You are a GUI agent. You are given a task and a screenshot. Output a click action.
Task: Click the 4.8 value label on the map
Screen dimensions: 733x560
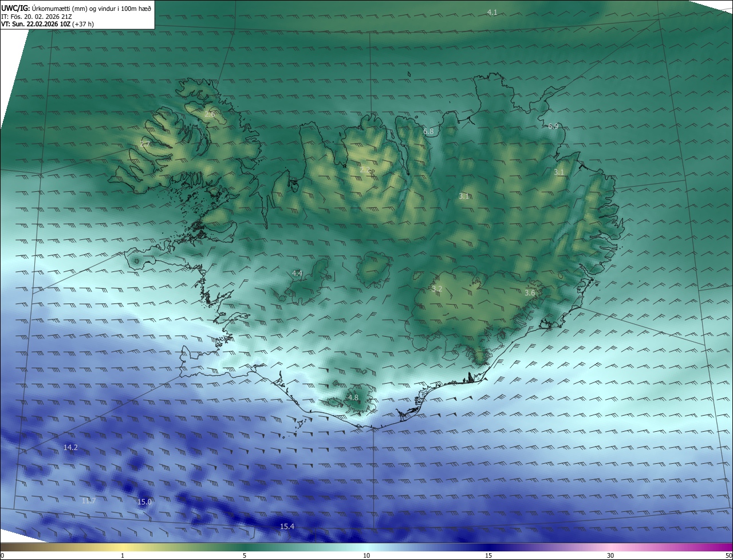353,397
